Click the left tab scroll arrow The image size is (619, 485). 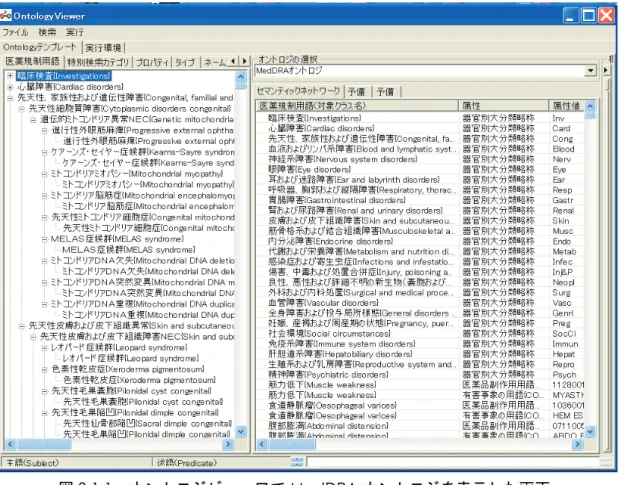pyautogui.click(x=233, y=61)
